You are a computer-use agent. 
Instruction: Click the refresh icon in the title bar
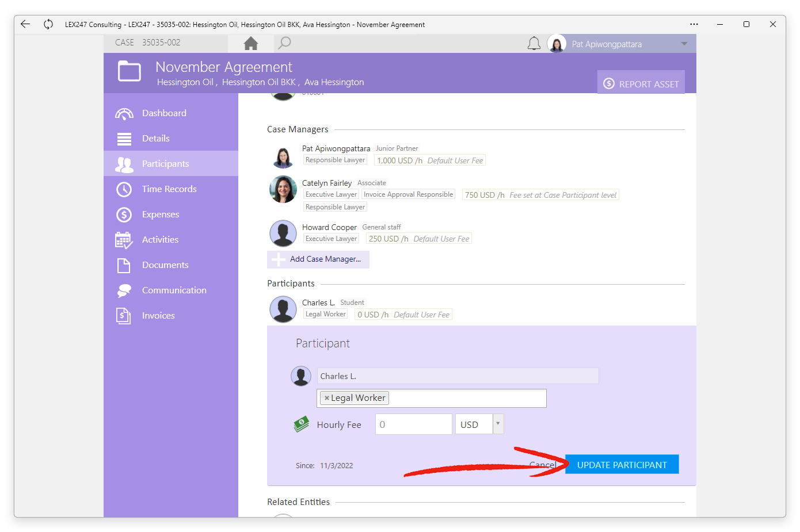click(x=48, y=24)
